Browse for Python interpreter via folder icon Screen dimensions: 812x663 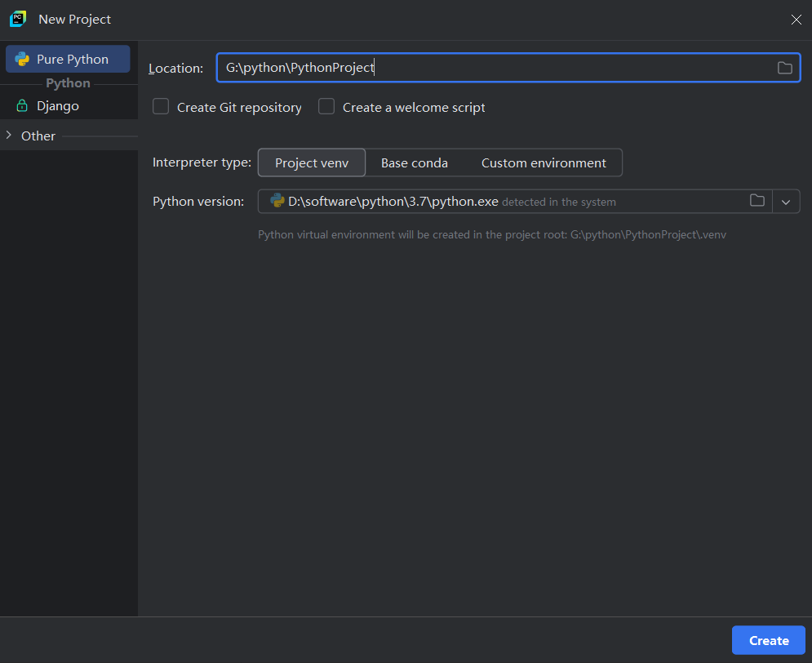(757, 201)
